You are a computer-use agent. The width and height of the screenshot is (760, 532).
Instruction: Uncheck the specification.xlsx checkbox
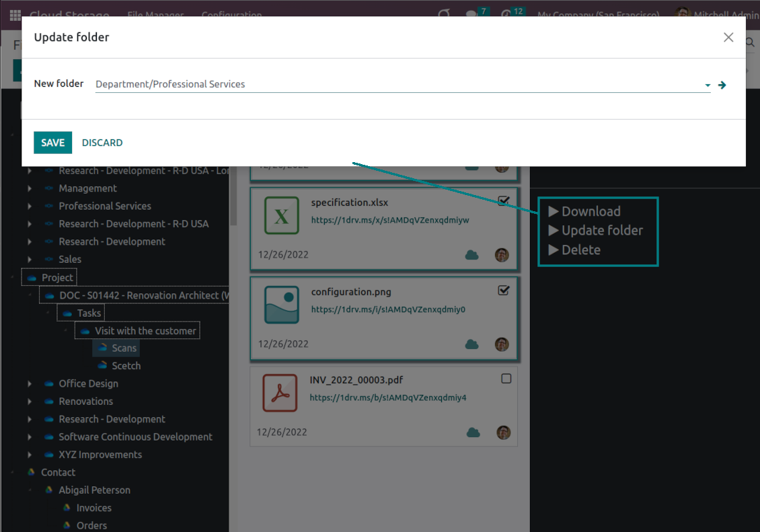click(x=504, y=200)
